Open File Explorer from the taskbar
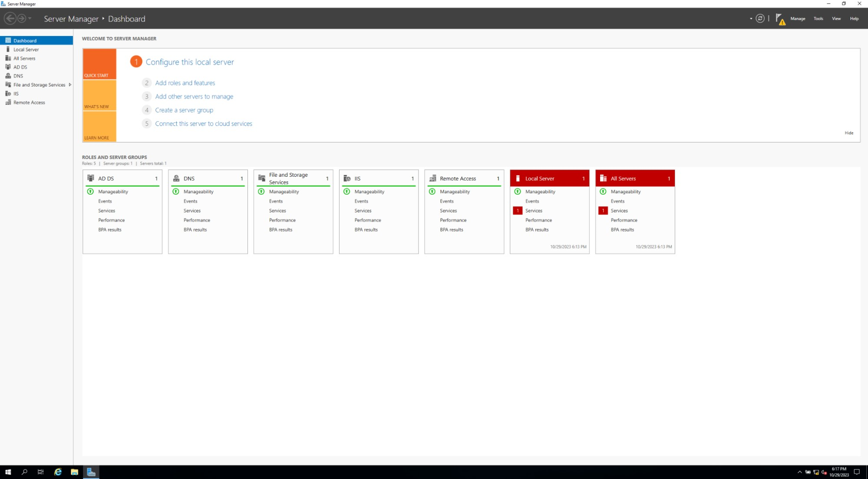Viewport: 868px width, 479px height. (74, 472)
